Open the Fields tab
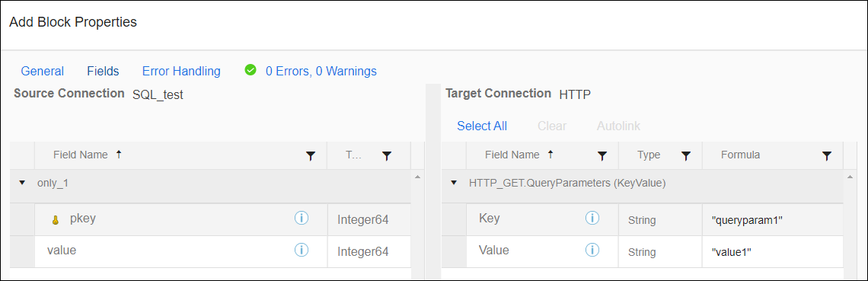Screen dimensions: 868x281 103,72
